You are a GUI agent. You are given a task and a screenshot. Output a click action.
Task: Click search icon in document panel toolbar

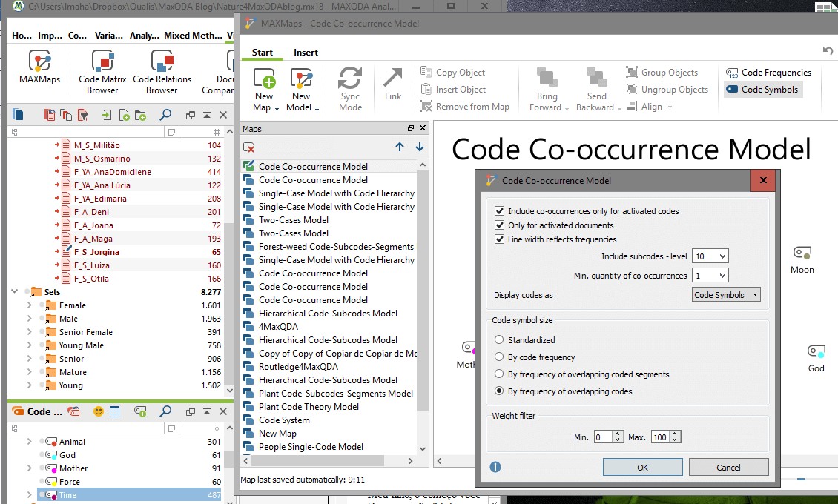pos(165,114)
